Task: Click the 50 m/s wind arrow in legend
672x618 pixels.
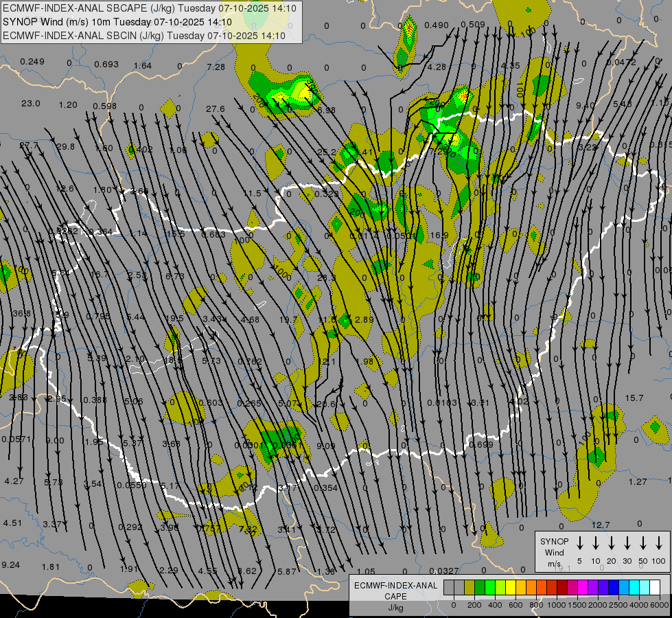Action: pyautogui.click(x=643, y=543)
